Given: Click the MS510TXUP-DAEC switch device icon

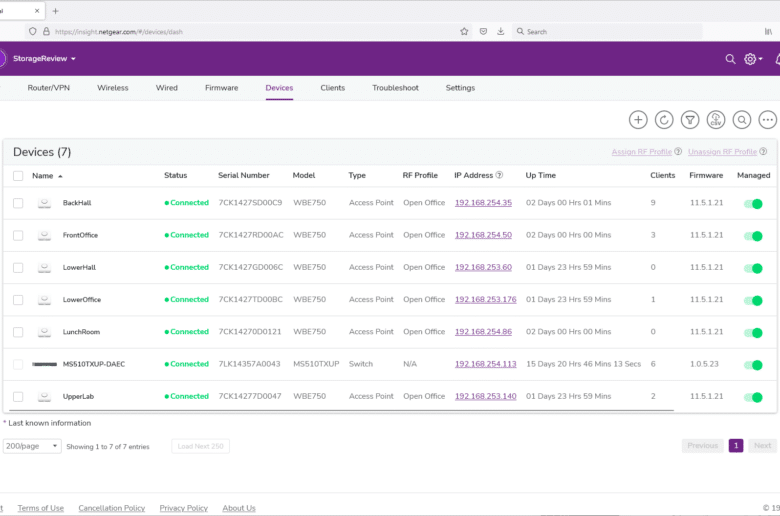Looking at the screenshot, I should point(44,364).
